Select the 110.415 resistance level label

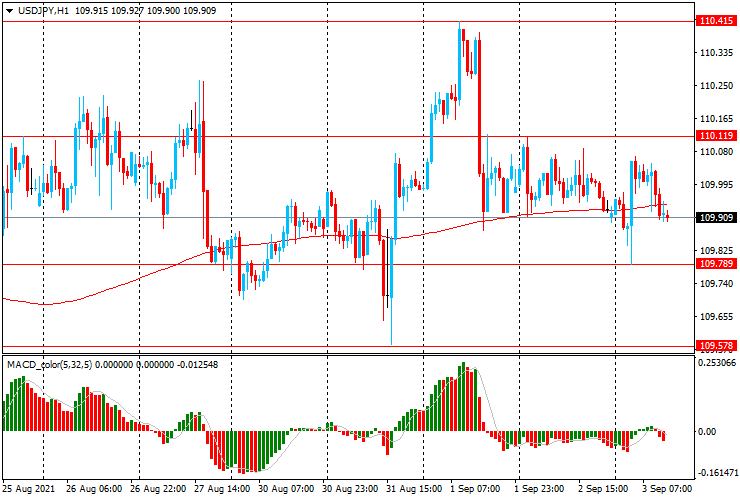click(x=716, y=21)
